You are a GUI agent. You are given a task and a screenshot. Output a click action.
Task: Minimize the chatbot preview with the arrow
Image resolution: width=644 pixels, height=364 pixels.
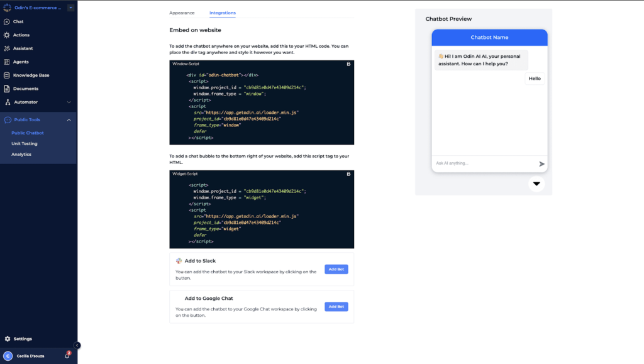pos(536,184)
